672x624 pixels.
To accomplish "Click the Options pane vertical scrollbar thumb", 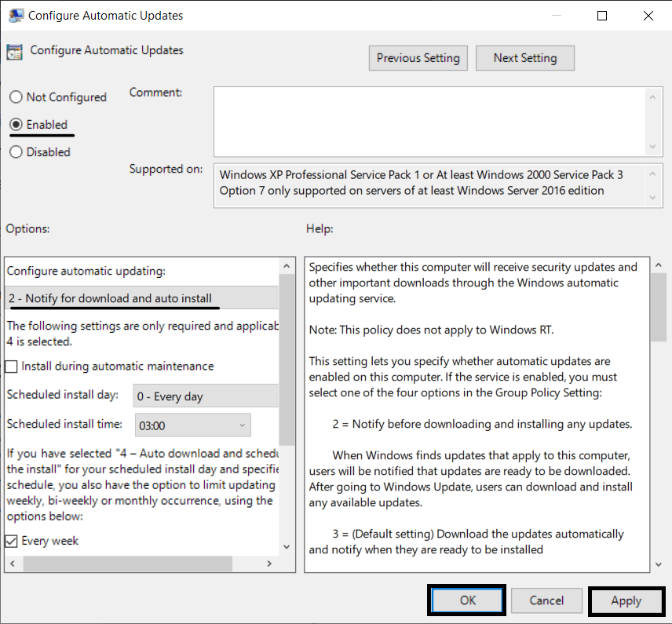I will coord(287,360).
